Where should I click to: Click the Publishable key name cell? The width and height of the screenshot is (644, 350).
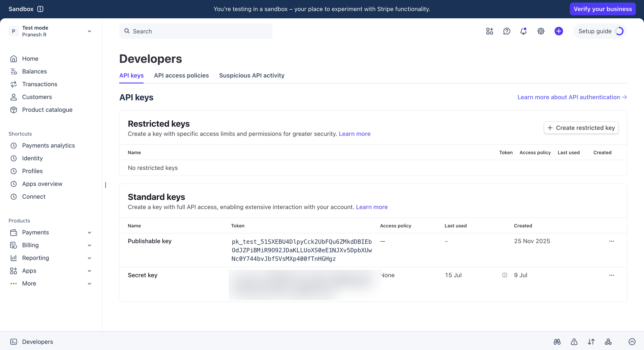[149, 241]
